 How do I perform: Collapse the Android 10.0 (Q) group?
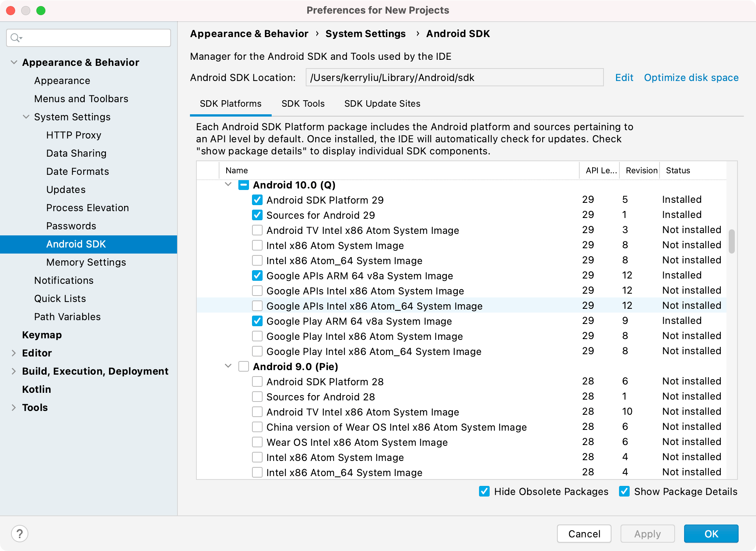(x=228, y=185)
